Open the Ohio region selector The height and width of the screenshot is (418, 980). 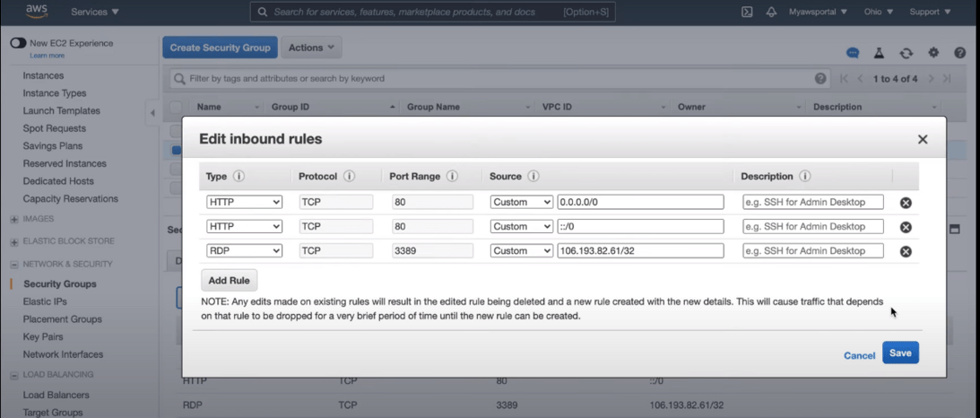click(877, 13)
